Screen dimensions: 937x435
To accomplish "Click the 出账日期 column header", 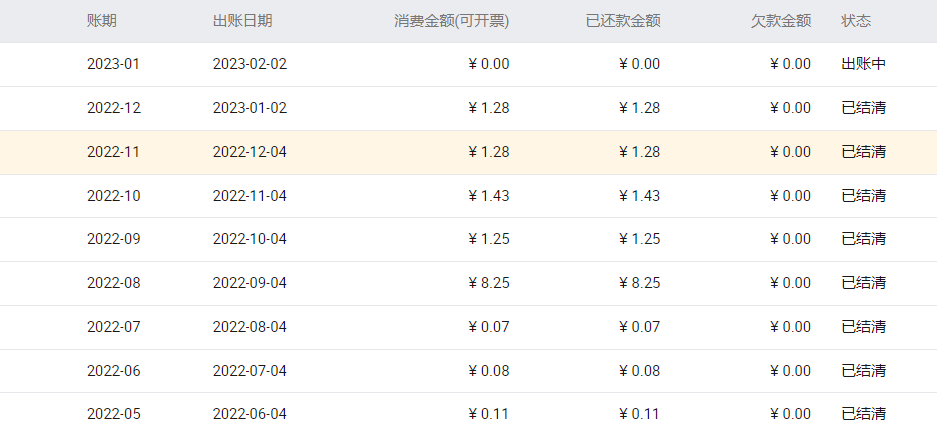I will click(x=242, y=21).
